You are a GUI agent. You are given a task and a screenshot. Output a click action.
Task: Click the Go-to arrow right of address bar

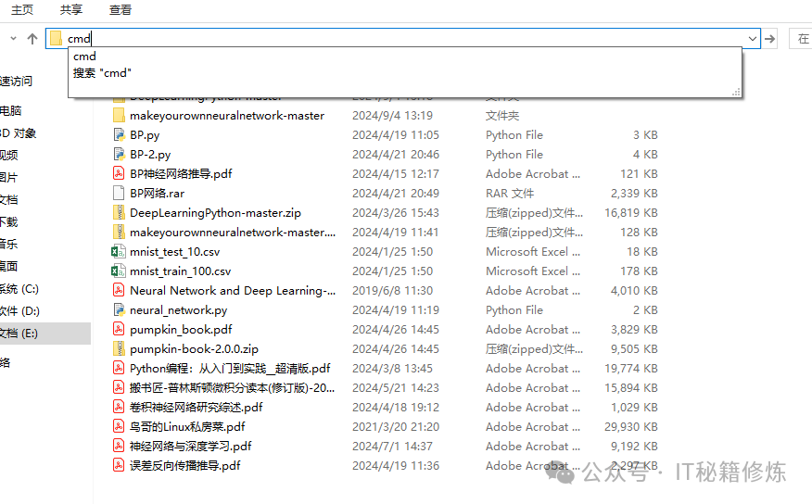(769, 39)
